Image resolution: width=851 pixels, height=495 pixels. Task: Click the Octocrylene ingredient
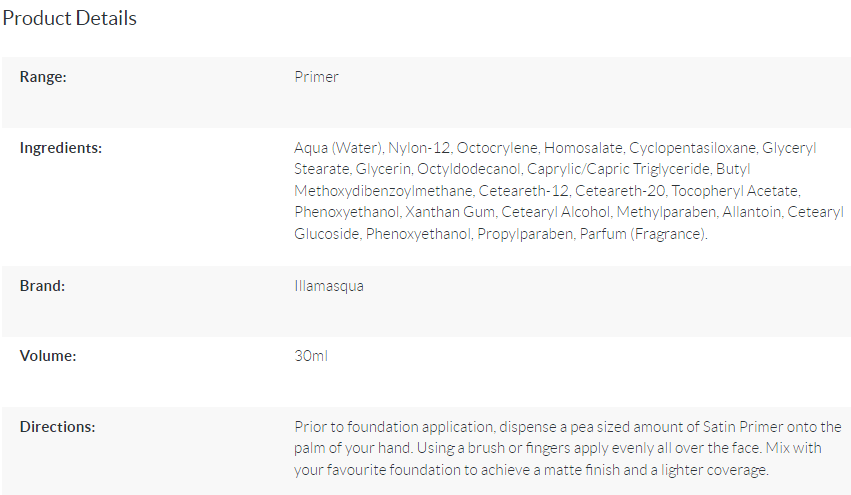tap(496, 148)
